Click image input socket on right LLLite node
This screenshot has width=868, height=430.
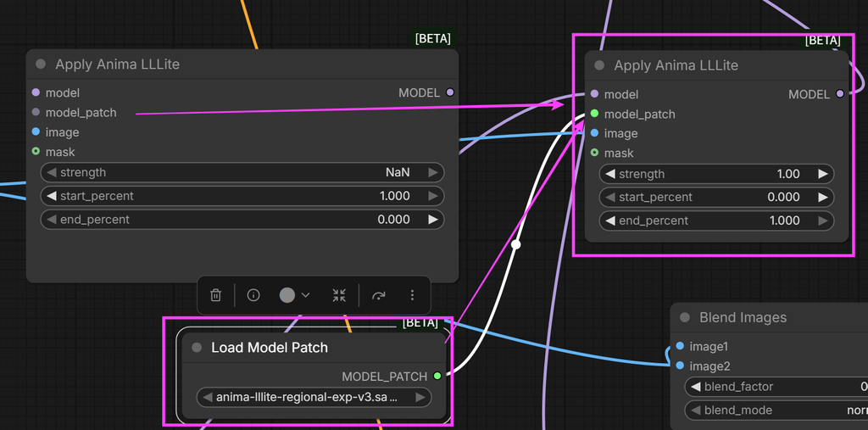click(594, 133)
